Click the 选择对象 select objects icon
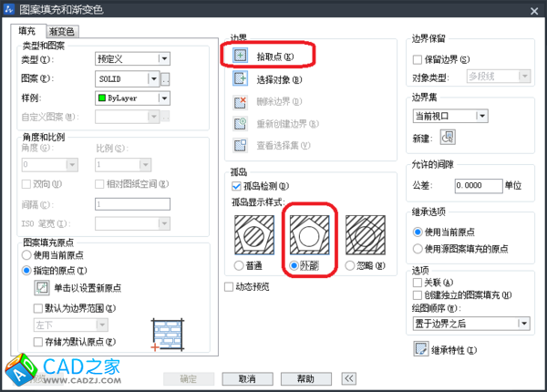The height and width of the screenshot is (392, 547). 241,79
